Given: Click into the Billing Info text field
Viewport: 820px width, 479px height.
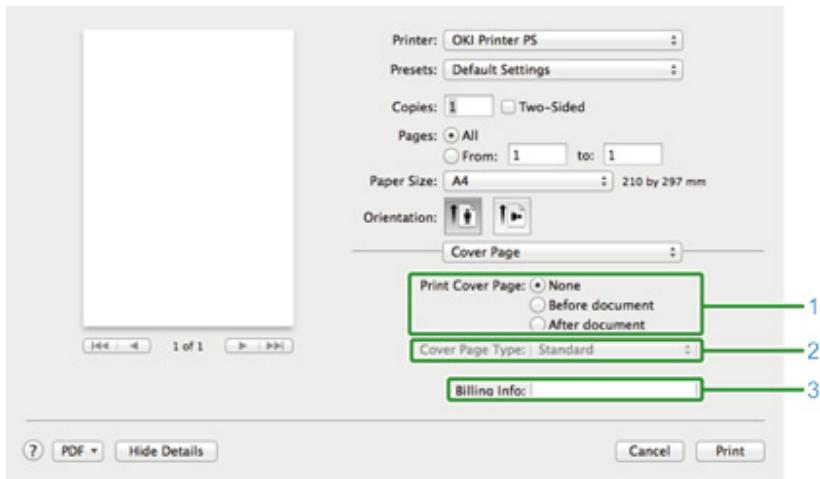Looking at the screenshot, I should (x=610, y=390).
